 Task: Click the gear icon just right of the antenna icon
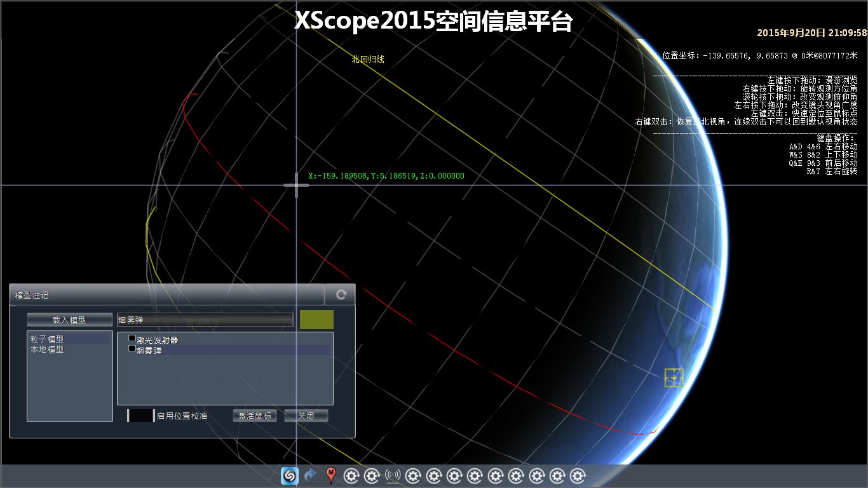tap(413, 475)
